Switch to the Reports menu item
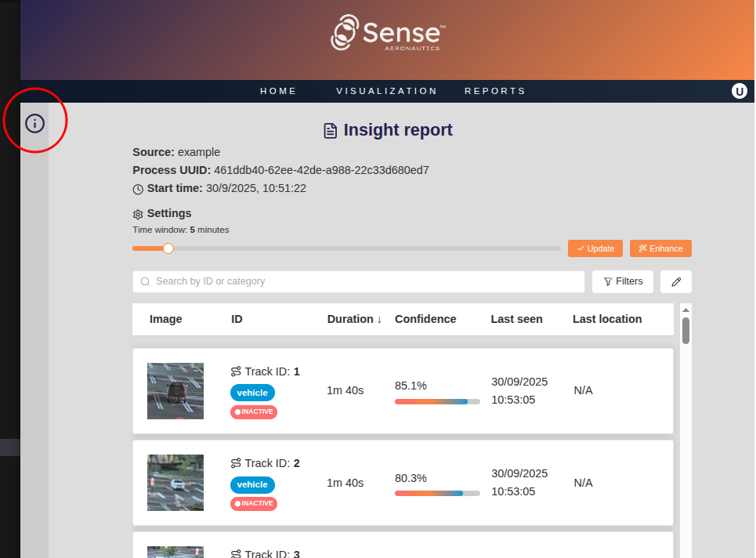Image resolution: width=756 pixels, height=558 pixels. click(494, 91)
